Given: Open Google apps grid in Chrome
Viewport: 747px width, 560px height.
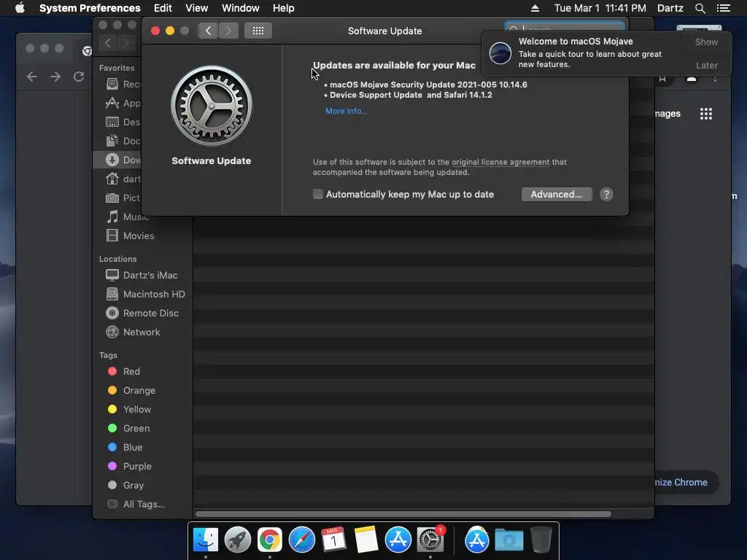Looking at the screenshot, I should pos(705,113).
